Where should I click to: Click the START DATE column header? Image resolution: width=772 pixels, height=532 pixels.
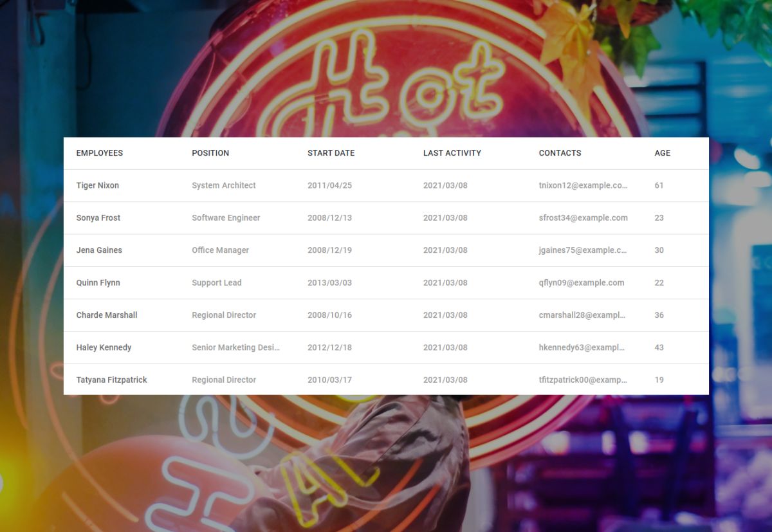(331, 153)
